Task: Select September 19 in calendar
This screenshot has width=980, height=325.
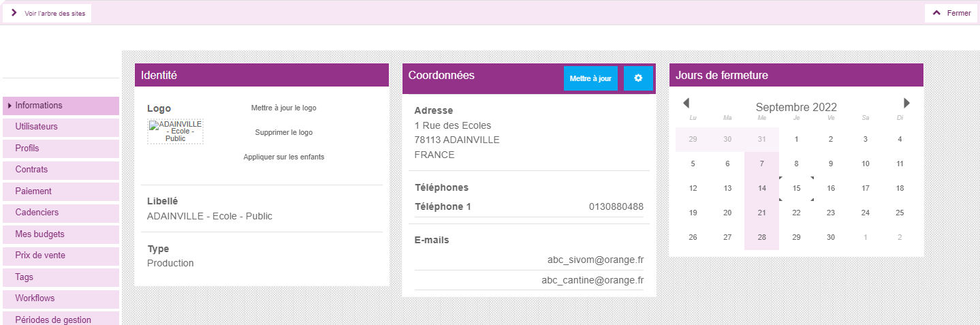Action: (693, 213)
